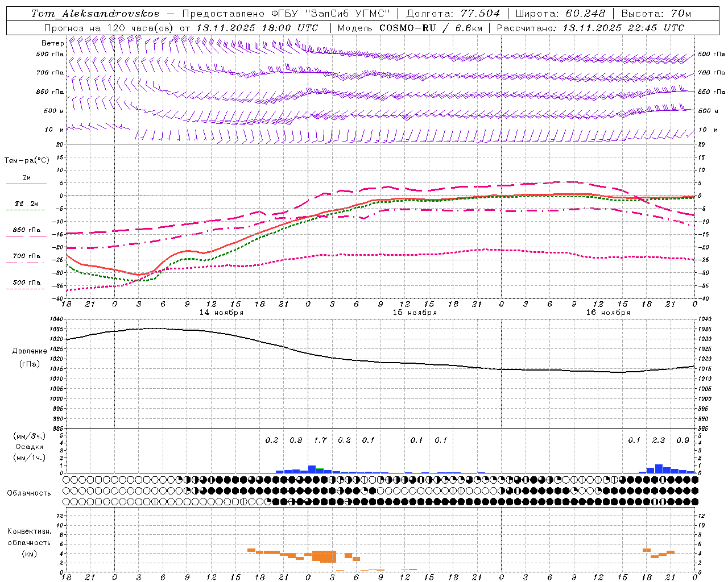728x582 pixels.
Task: Click the 0.8 precipitation amount value
Action: pos(296,440)
